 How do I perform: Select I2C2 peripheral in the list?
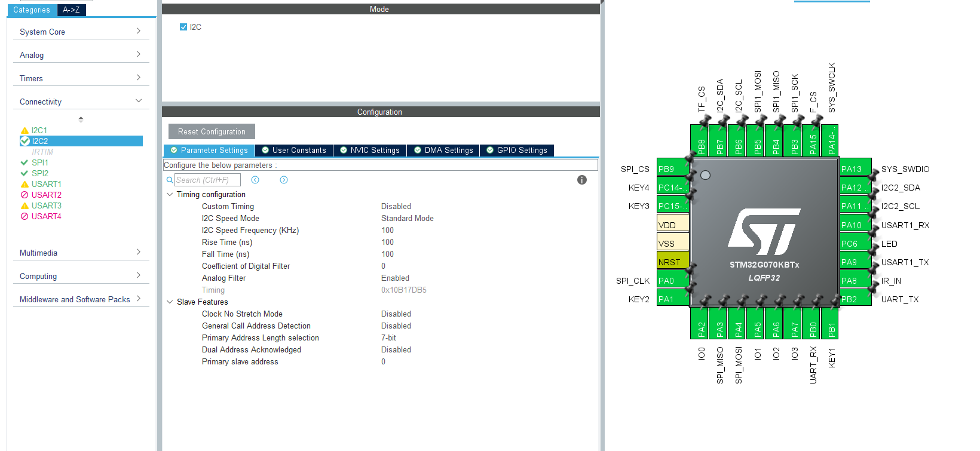[x=81, y=141]
